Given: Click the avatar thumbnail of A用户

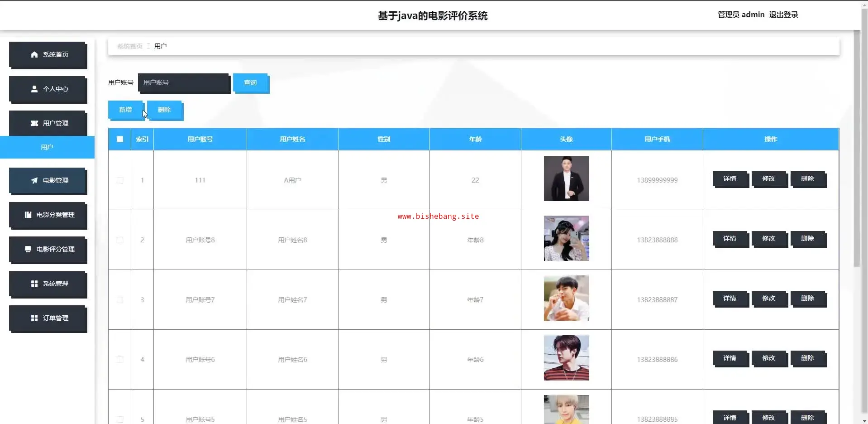Looking at the screenshot, I should (567, 178).
